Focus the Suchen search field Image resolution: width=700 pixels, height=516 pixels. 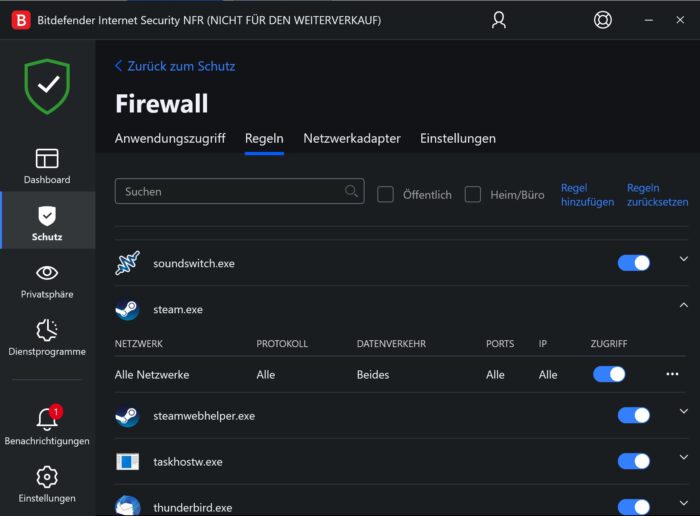click(239, 191)
